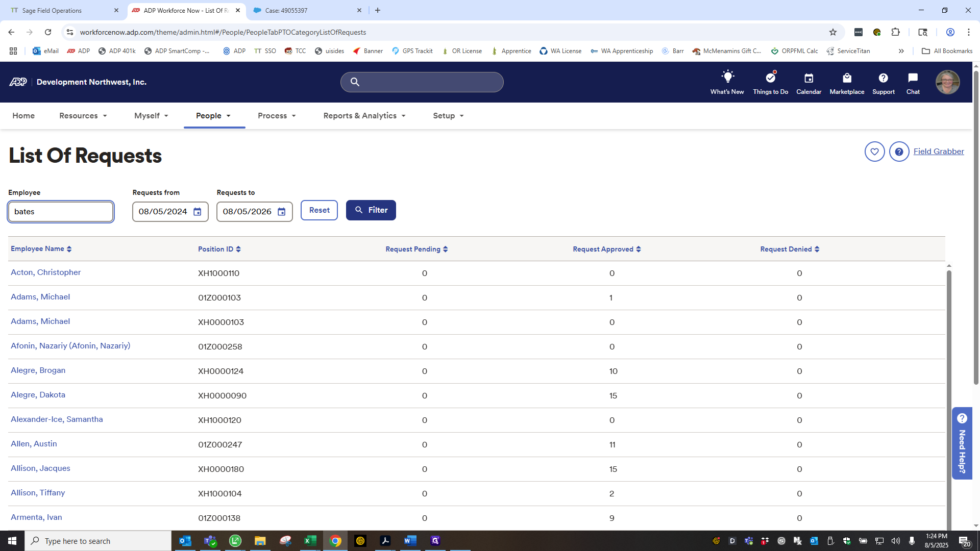The height and width of the screenshot is (551, 980).
Task: Click the Windows Start button
Action: point(12,541)
